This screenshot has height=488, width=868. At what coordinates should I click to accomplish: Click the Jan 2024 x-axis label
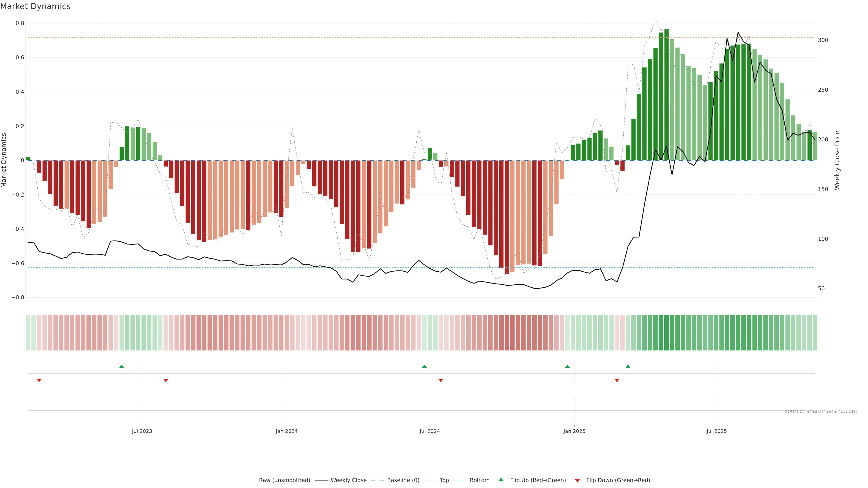[x=286, y=431]
